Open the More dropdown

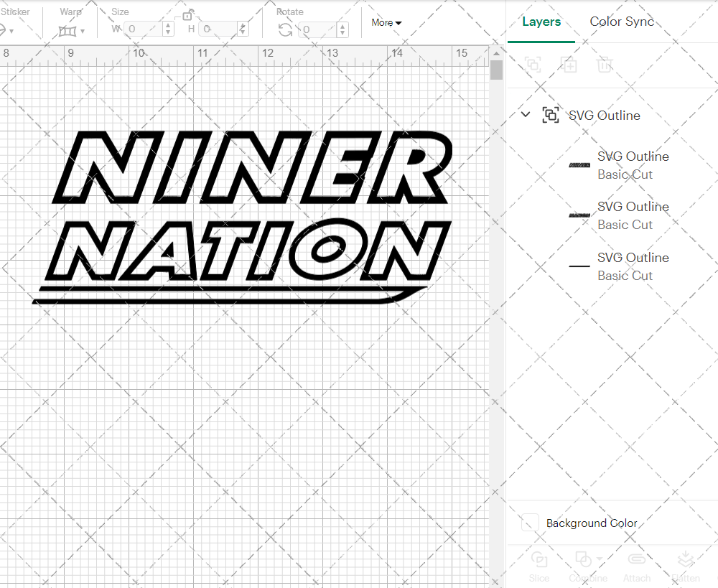pyautogui.click(x=386, y=22)
